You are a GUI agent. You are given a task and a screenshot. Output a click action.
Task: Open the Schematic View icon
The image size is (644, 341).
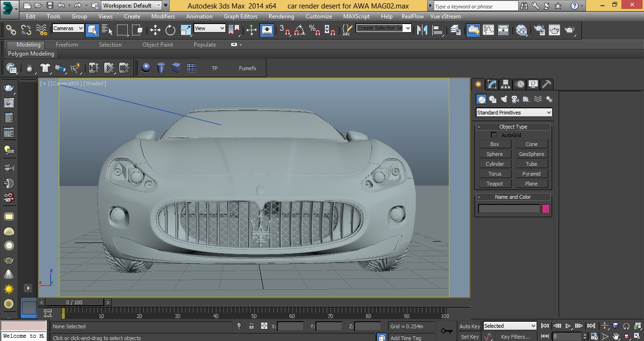(504, 30)
